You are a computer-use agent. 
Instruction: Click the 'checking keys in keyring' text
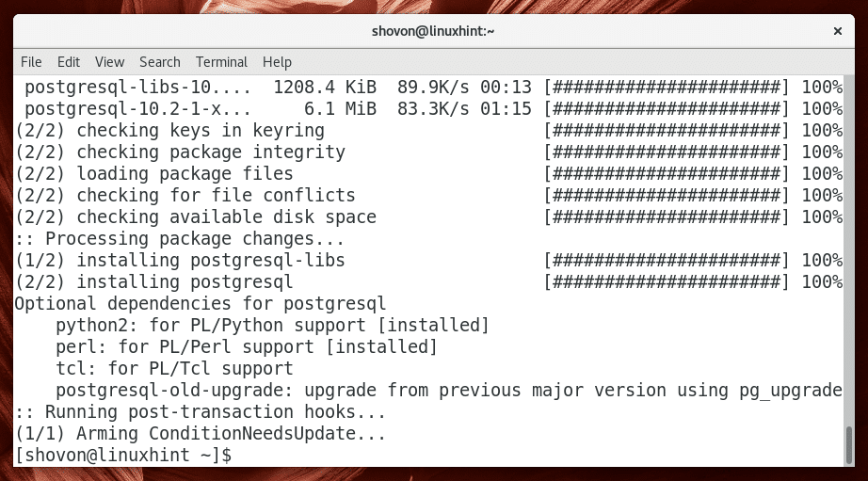(200, 131)
